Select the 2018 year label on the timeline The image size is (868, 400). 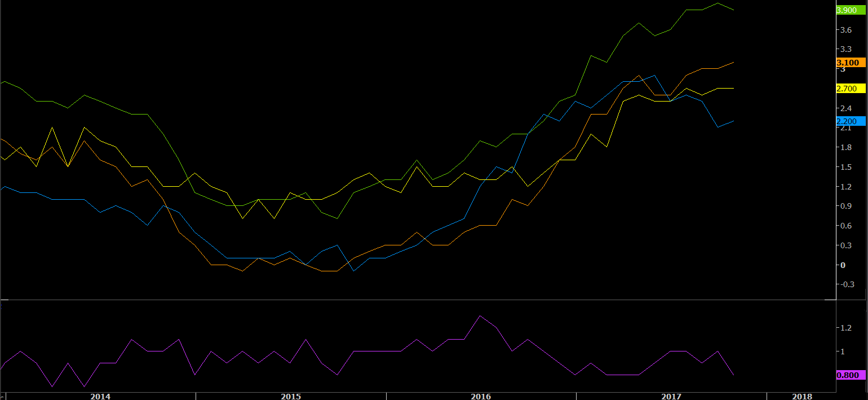(x=801, y=397)
